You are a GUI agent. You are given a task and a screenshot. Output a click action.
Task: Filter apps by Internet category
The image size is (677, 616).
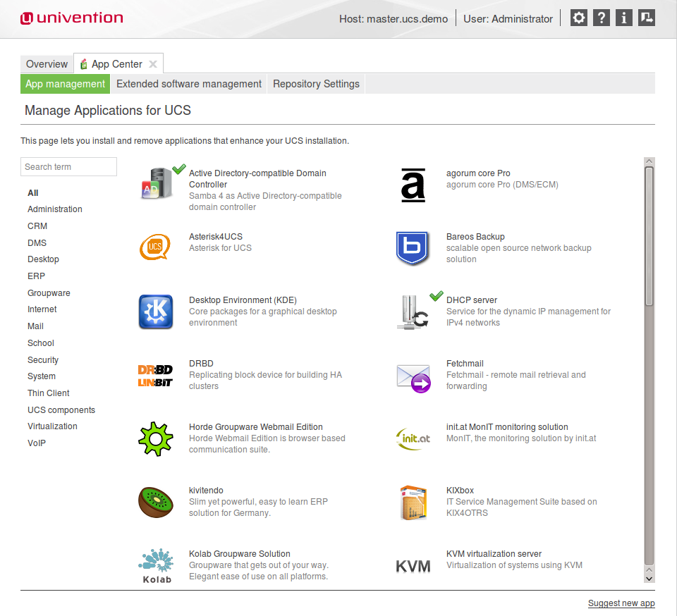tap(42, 309)
